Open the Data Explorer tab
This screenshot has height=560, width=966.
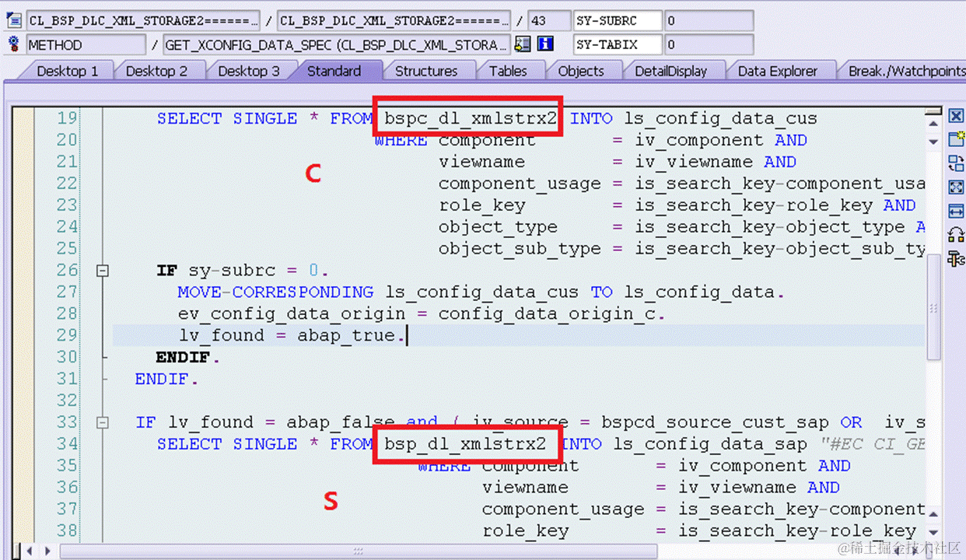point(778,71)
